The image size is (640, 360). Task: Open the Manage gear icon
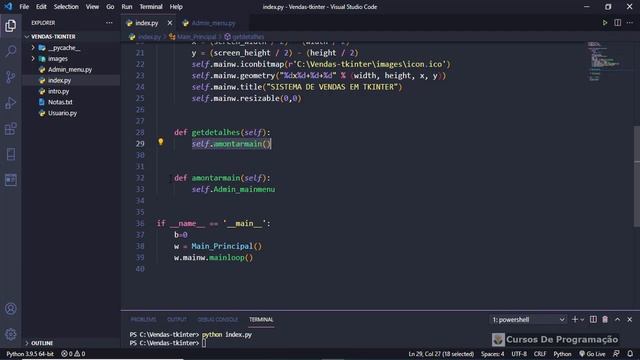tap(11, 334)
